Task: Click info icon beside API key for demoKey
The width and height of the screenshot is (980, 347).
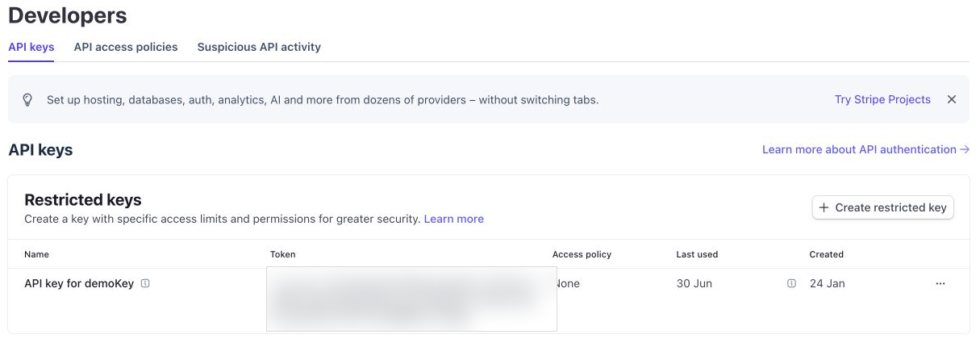Action: [145, 283]
